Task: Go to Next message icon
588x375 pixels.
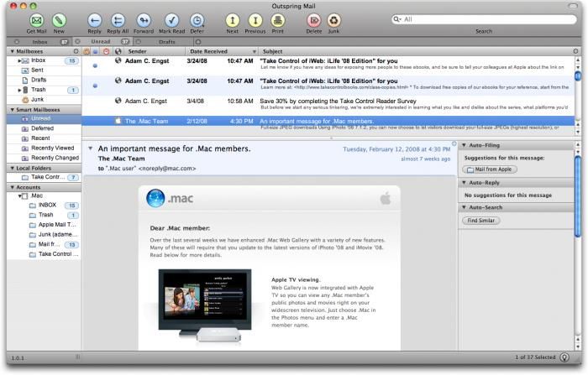Action: coord(233,20)
